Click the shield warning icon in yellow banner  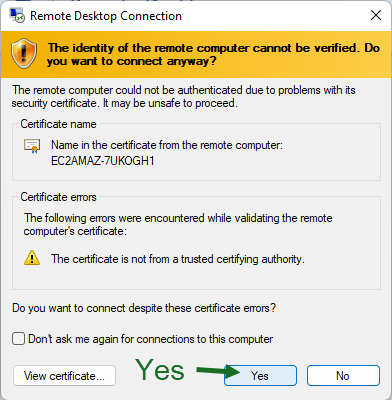coord(24,53)
